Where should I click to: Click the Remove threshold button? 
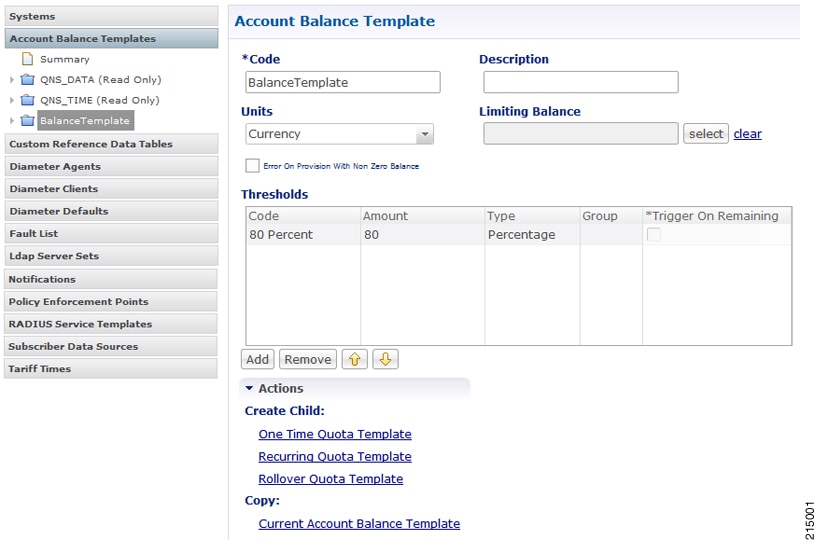[308, 359]
